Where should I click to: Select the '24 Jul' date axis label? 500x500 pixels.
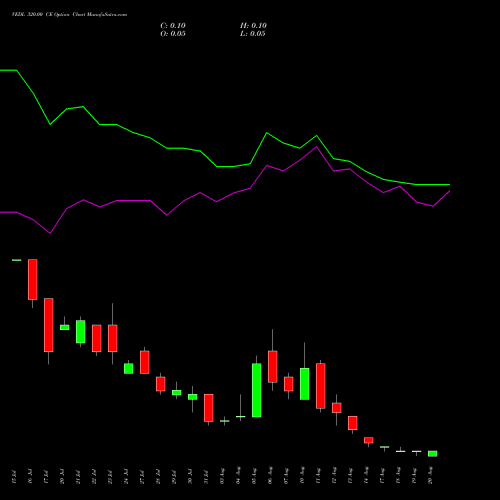pos(126,476)
